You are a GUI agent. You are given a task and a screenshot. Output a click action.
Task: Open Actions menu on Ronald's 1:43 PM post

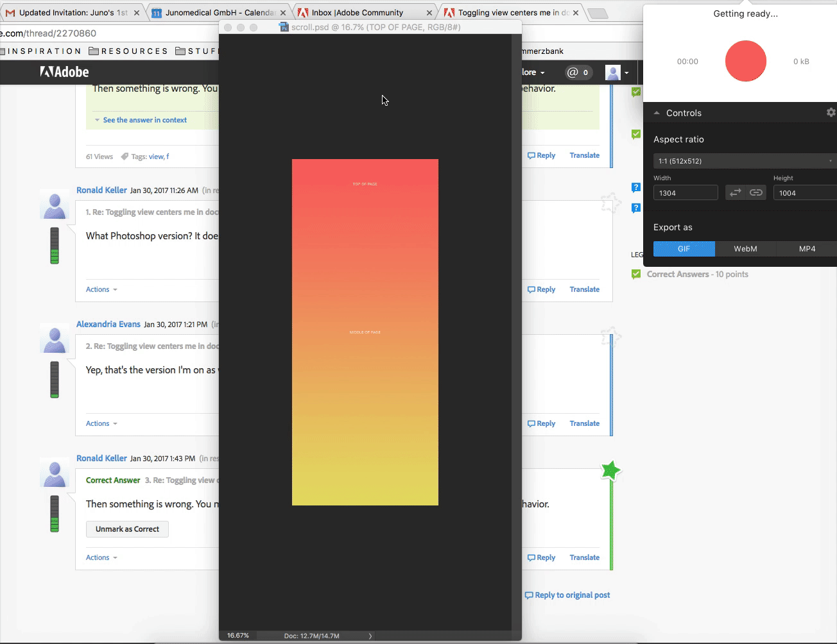101,557
